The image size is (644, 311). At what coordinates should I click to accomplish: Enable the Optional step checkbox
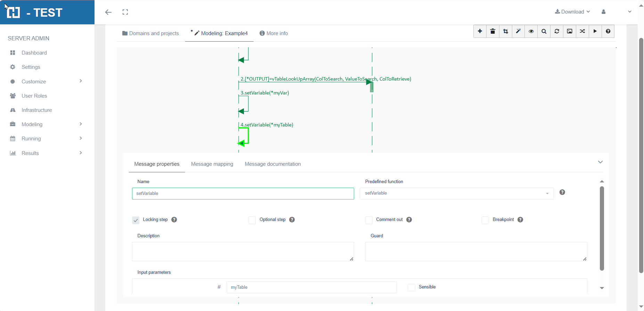pos(252,220)
